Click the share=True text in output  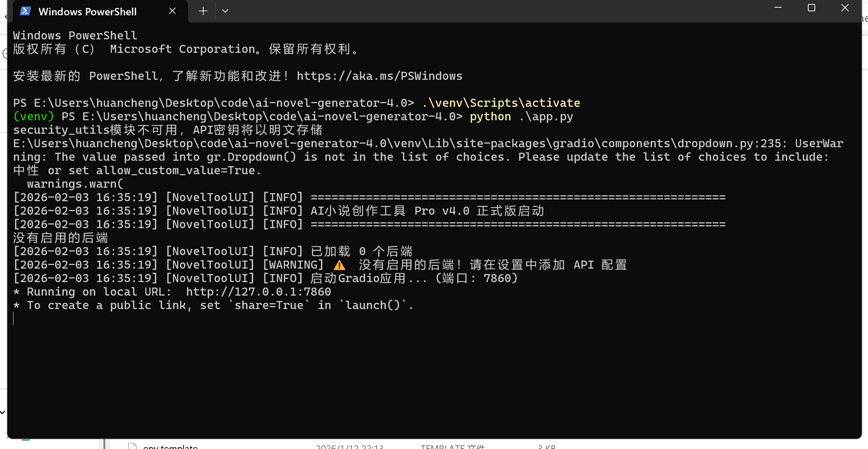click(x=269, y=305)
